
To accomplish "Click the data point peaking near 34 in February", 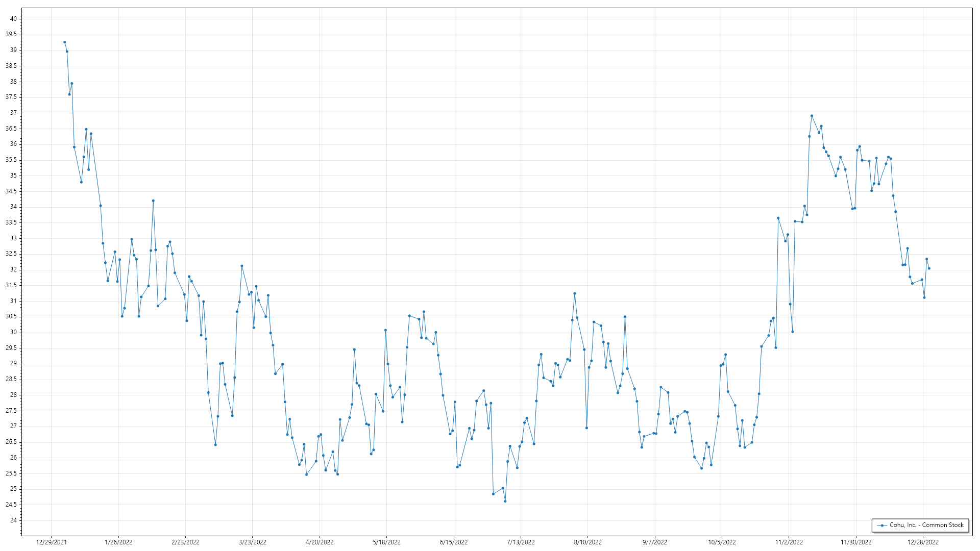I will [x=153, y=201].
